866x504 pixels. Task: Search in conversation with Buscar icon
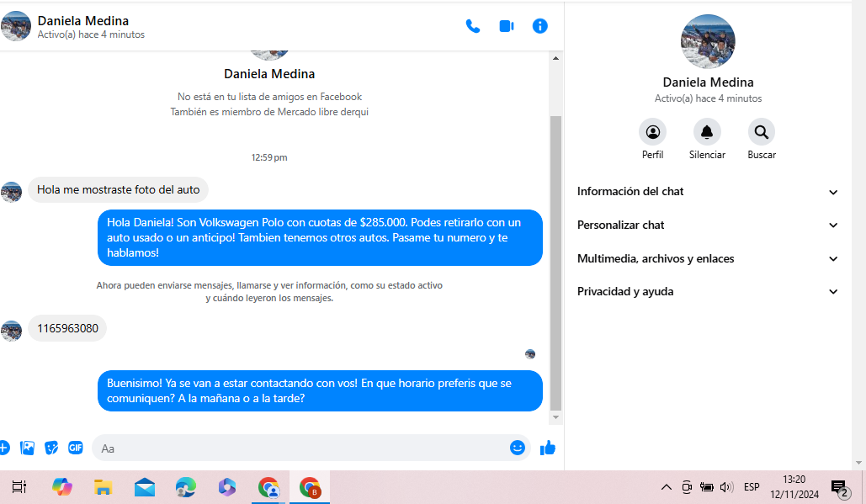click(761, 132)
